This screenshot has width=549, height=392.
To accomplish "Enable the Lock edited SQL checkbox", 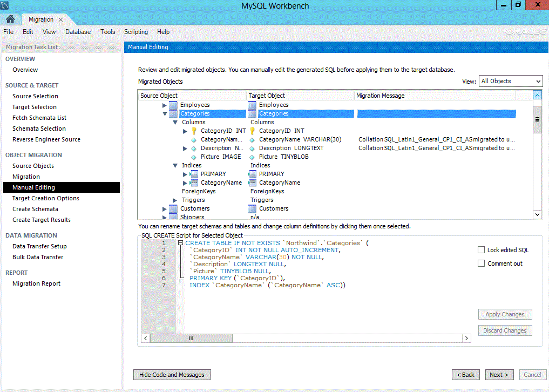I will pyautogui.click(x=481, y=249).
